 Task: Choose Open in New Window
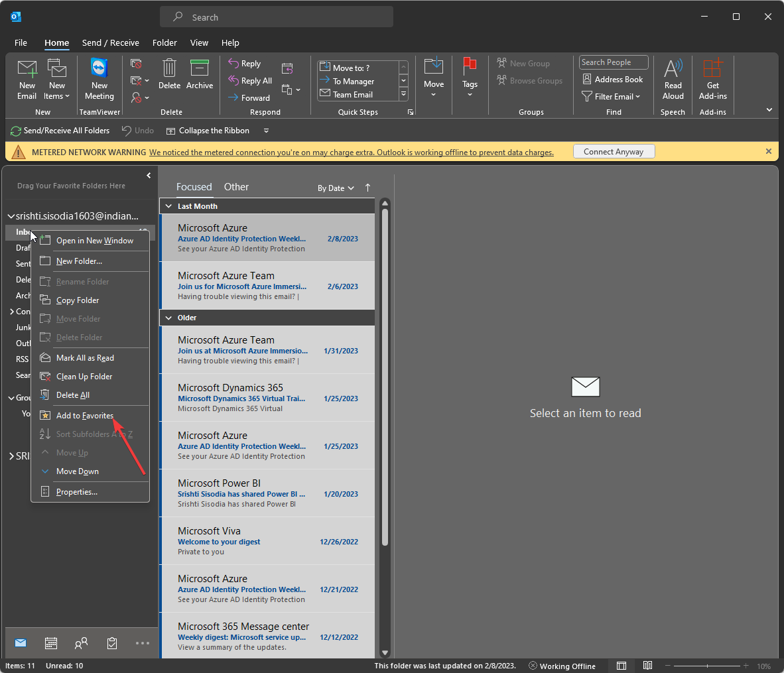coord(90,241)
